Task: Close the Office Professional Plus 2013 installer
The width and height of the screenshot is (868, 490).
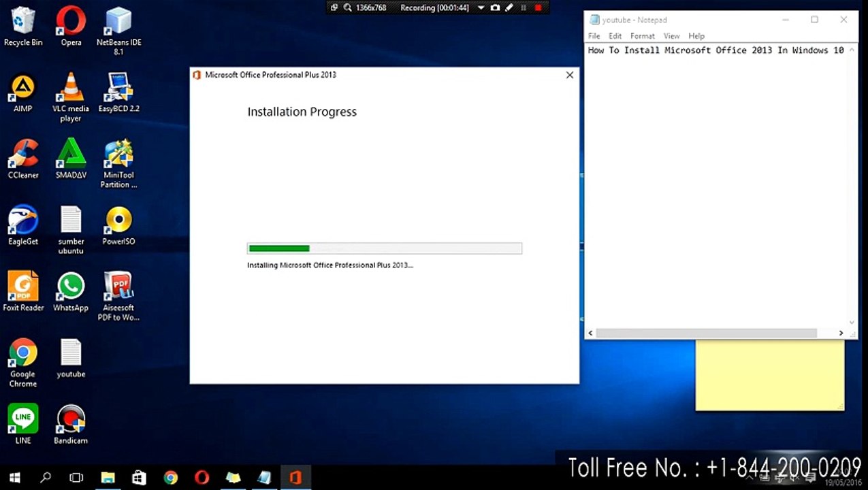Action: [x=570, y=75]
